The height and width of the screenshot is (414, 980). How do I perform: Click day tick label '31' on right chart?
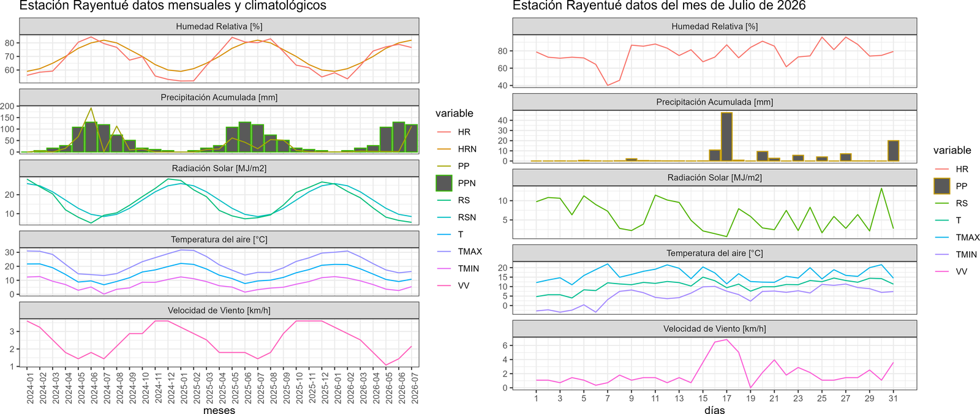894,398
